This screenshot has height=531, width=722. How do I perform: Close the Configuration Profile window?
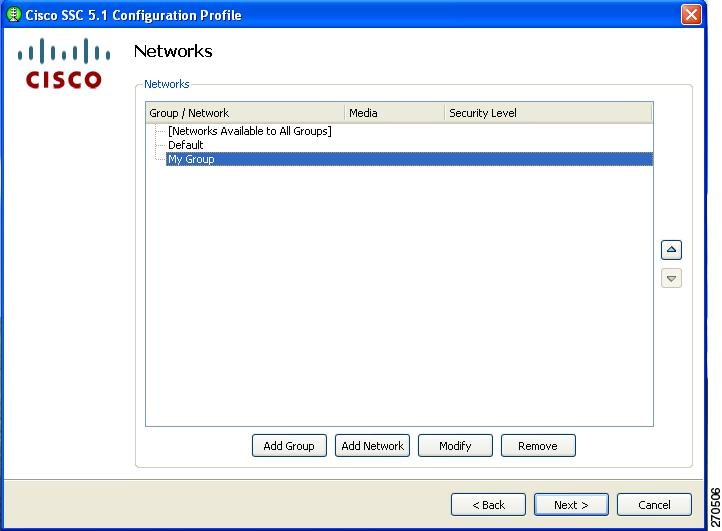tap(691, 14)
